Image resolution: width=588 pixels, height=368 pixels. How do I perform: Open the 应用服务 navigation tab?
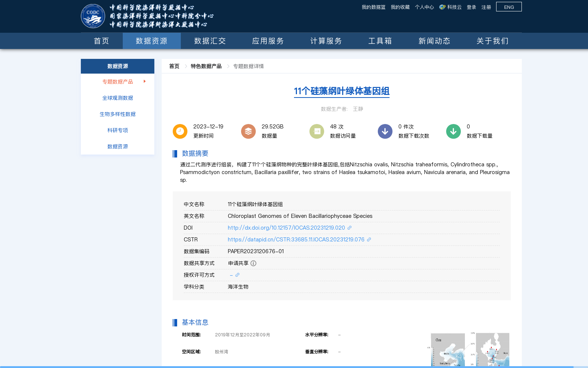tap(268, 41)
